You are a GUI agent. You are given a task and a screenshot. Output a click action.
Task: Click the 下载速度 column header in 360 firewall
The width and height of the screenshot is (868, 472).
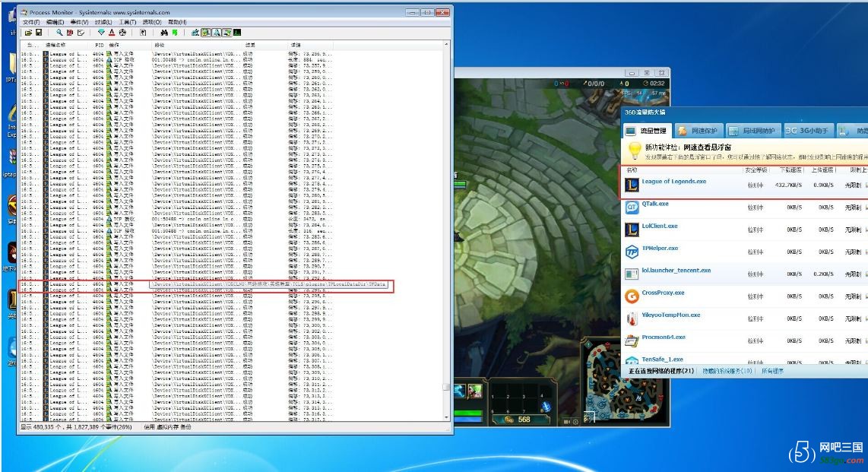[790, 170]
